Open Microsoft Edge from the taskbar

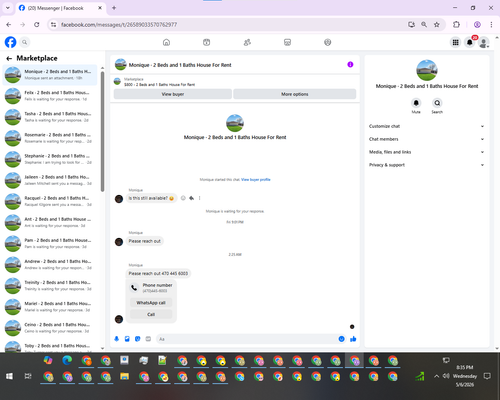coord(67,360)
